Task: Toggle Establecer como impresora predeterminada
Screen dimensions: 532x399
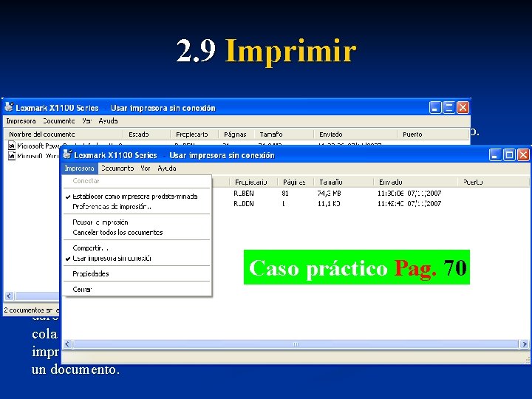Action: coord(137,197)
